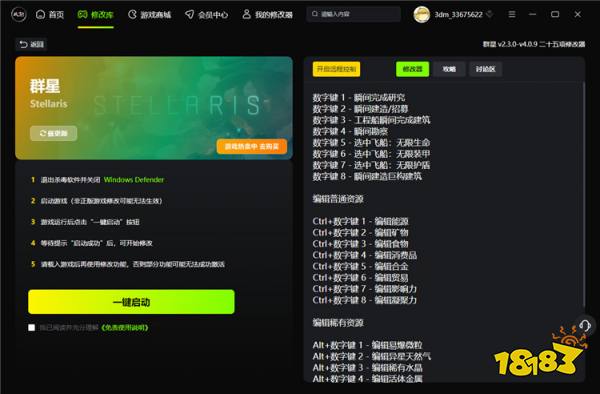Click the yellow 开启远程控制 remote control button

click(x=336, y=69)
